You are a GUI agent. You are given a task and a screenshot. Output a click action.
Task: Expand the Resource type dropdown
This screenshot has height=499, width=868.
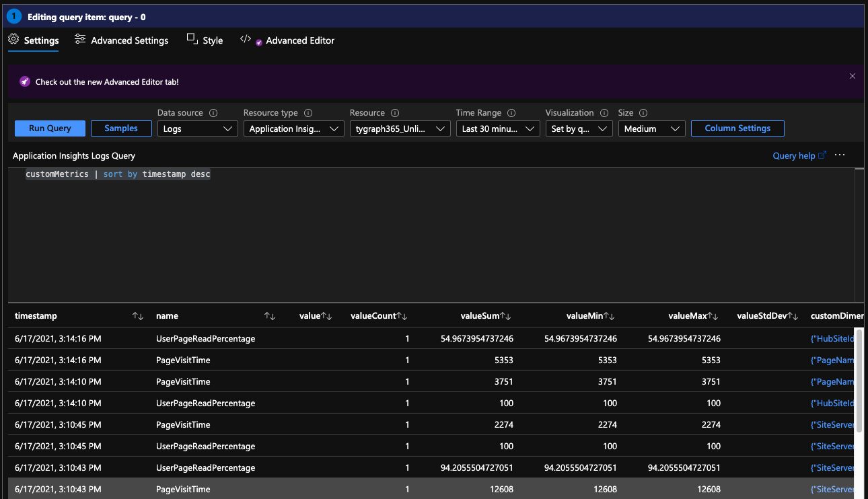click(x=293, y=128)
